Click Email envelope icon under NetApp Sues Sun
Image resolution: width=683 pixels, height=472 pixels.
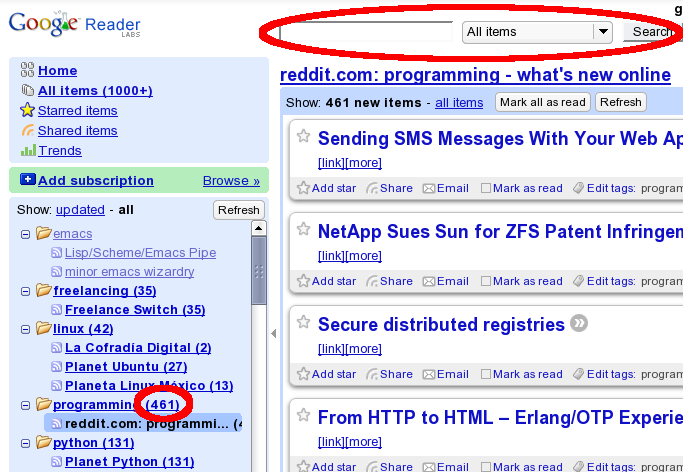[429, 281]
